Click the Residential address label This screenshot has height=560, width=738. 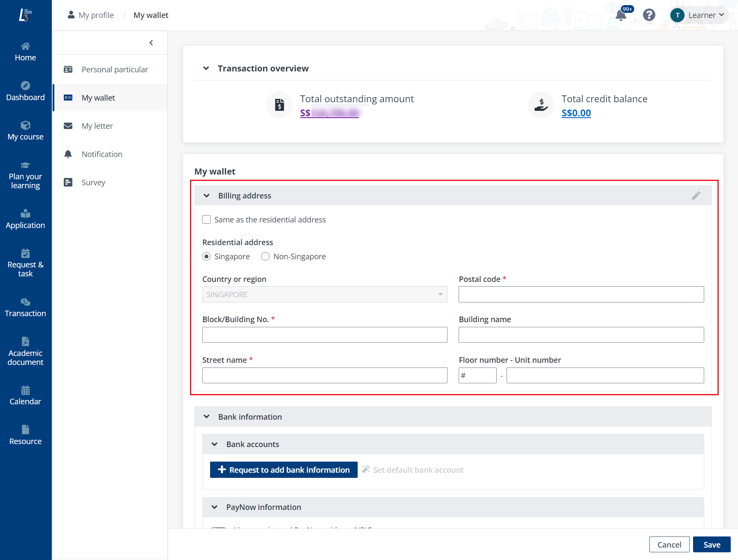click(x=237, y=242)
